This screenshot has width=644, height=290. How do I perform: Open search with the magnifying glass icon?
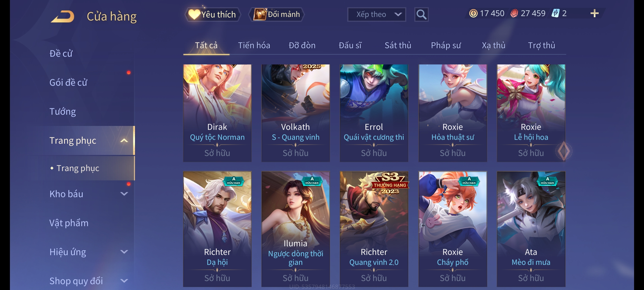(421, 15)
